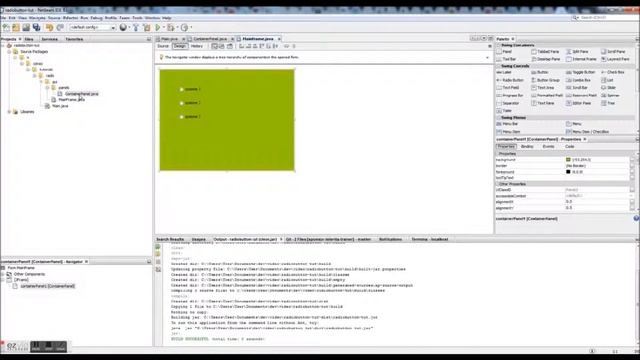Click the Debug Project toolbar icon
Image resolution: width=640 pixels, height=360 pixels.
pyautogui.click(x=171, y=27)
